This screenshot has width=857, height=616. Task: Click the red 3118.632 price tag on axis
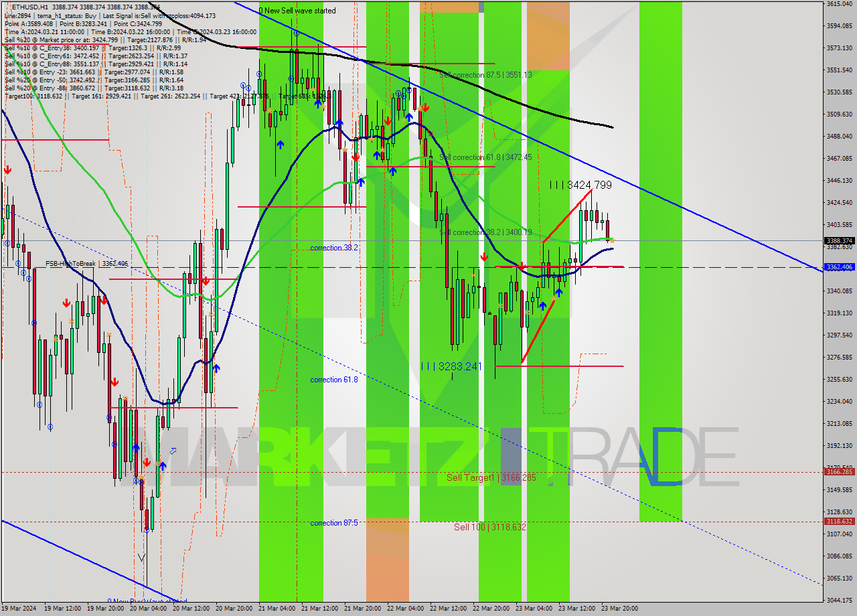[x=839, y=522]
